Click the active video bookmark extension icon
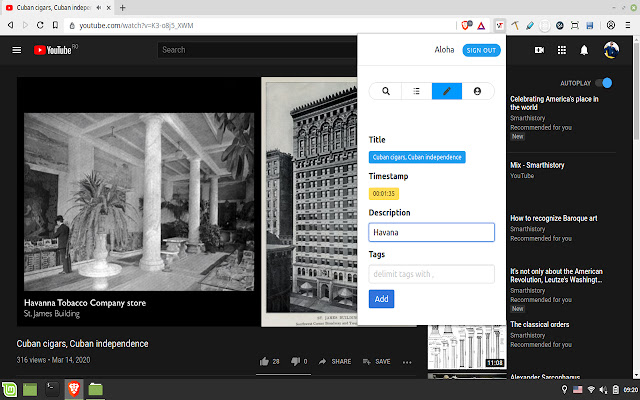Viewport: 640px width, 400px height. coord(500,26)
